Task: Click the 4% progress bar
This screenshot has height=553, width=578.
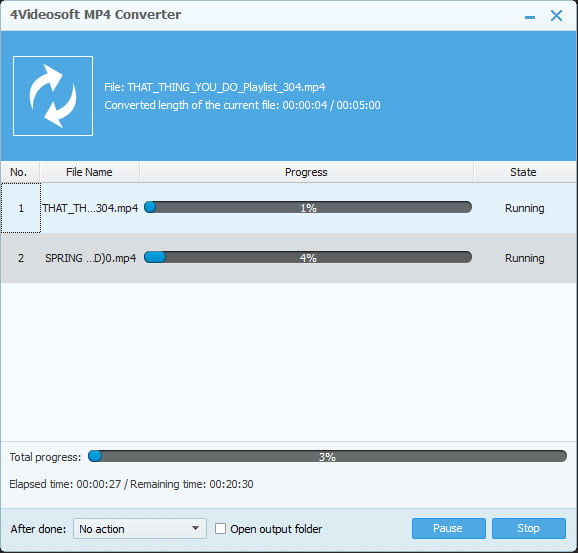Action: tap(308, 257)
